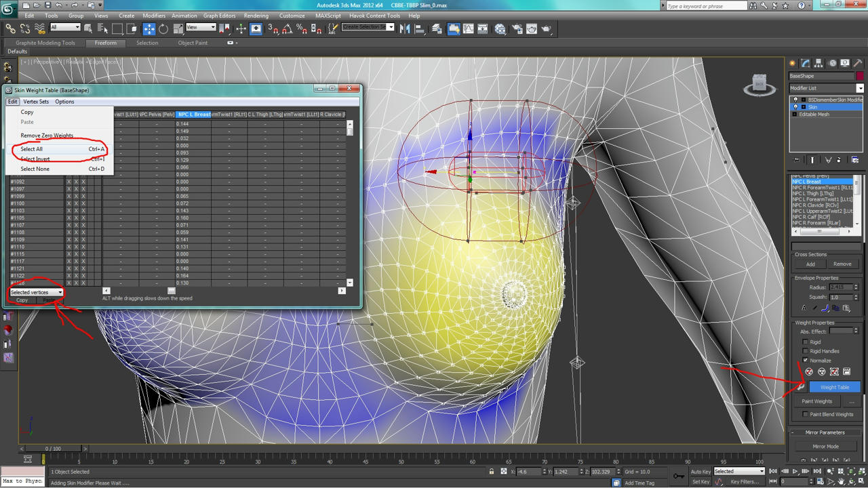Toggle the Rigid checkbox
The image size is (868, 488).
click(806, 342)
